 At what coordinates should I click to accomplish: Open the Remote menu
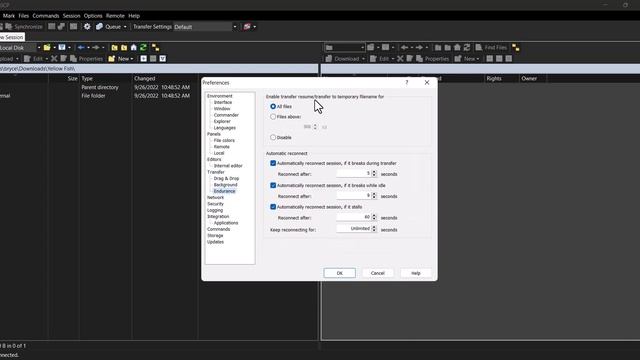click(x=115, y=16)
